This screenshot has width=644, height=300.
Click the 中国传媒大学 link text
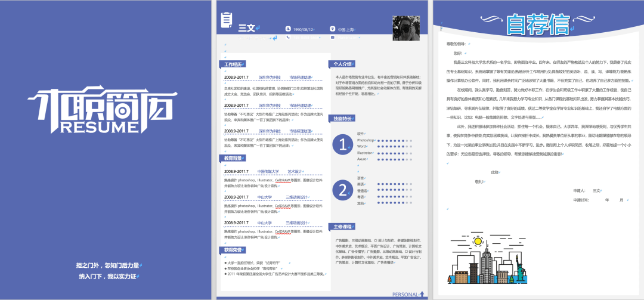click(268, 171)
